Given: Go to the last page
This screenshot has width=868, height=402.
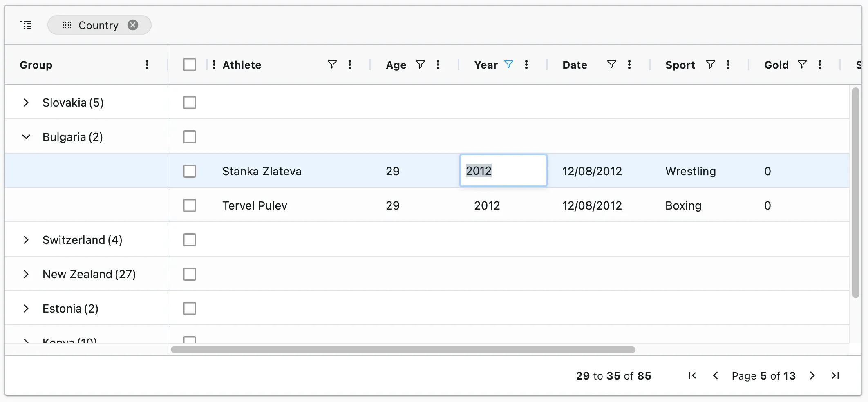Looking at the screenshot, I should pyautogui.click(x=835, y=375).
